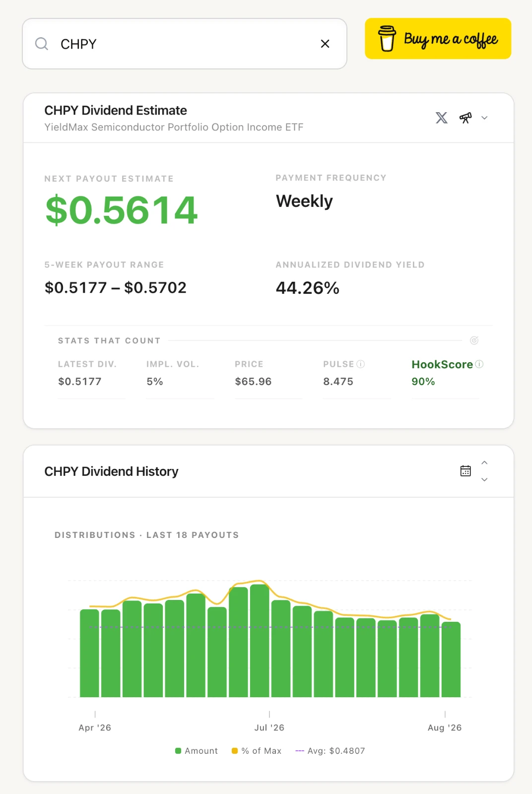Focus the CHPY ticker search field
This screenshot has height=794, width=532.
(x=185, y=44)
